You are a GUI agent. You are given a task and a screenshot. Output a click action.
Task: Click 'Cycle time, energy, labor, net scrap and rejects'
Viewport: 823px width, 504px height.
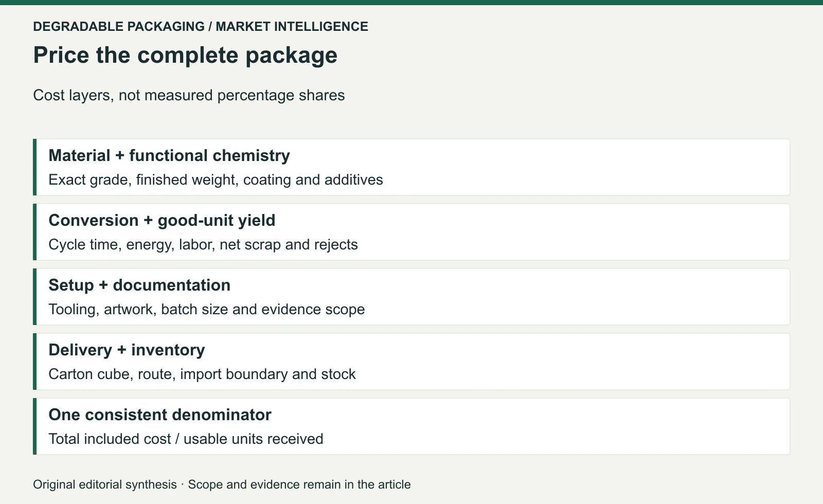203,244
